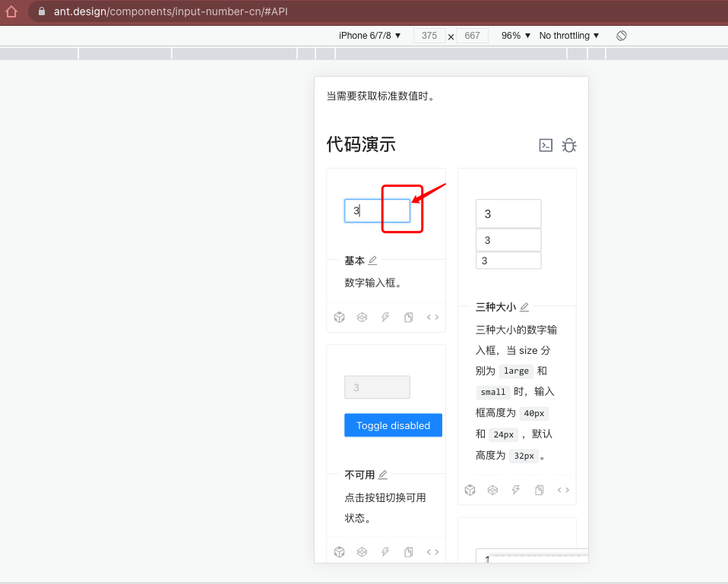The image size is (728, 584).
Task: Copy code icon in 不可用 card
Action: coord(409,552)
